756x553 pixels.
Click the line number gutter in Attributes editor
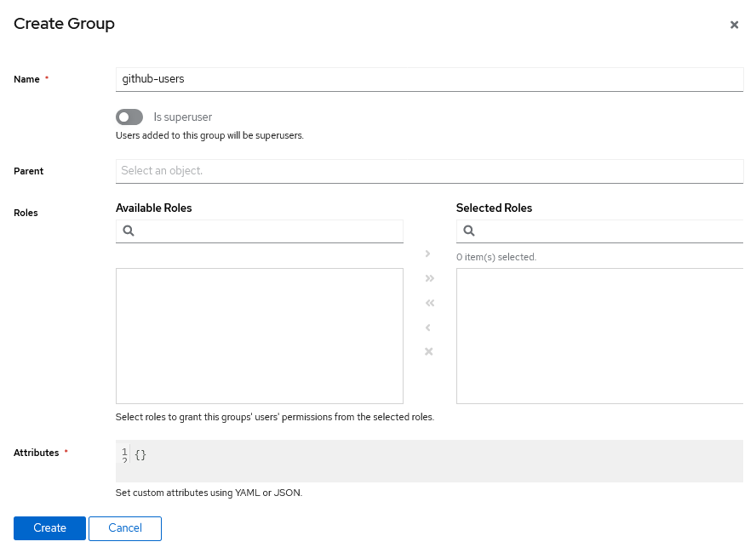124,455
